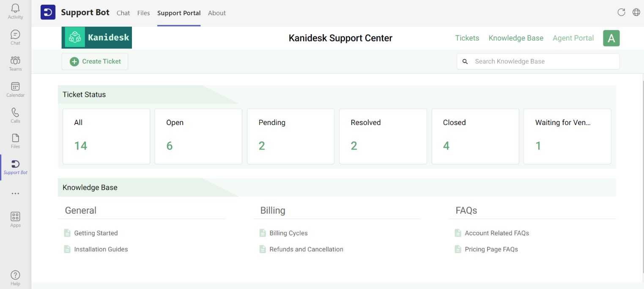Click the globe icon to open in browser
This screenshot has height=289, width=644.
click(x=636, y=12)
